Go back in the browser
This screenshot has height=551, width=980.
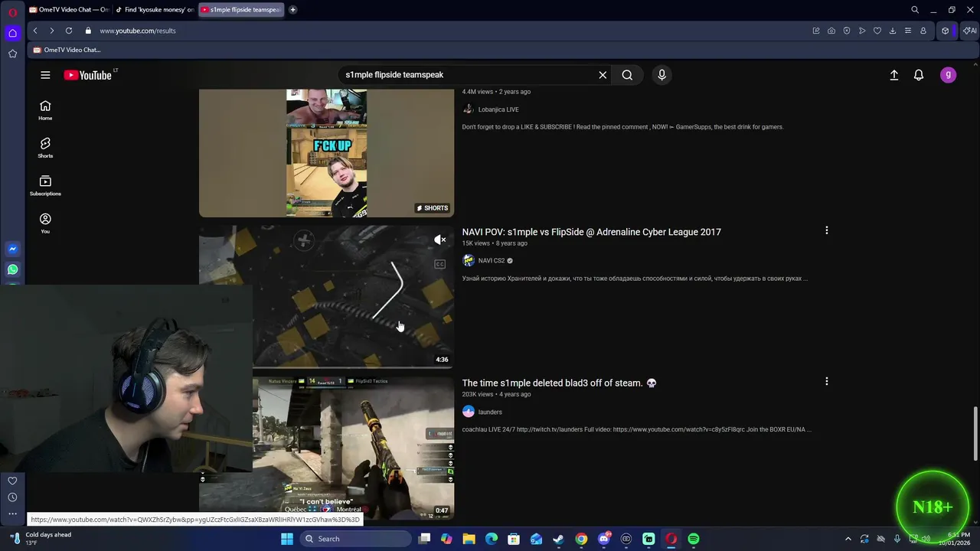pos(35,31)
